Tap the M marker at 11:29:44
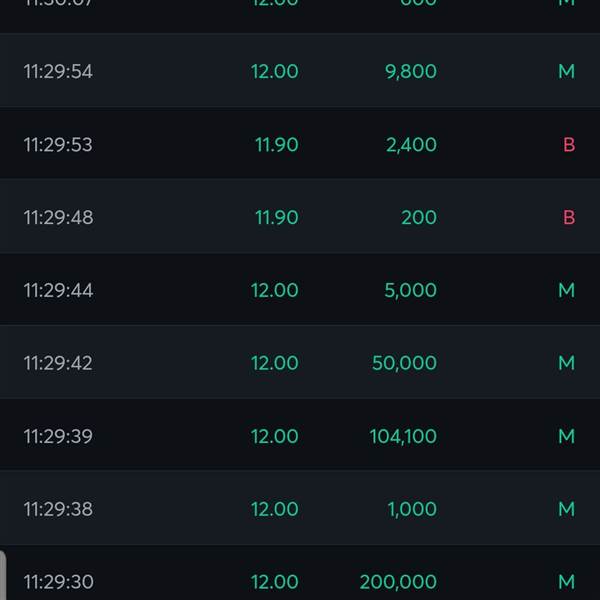 point(567,290)
